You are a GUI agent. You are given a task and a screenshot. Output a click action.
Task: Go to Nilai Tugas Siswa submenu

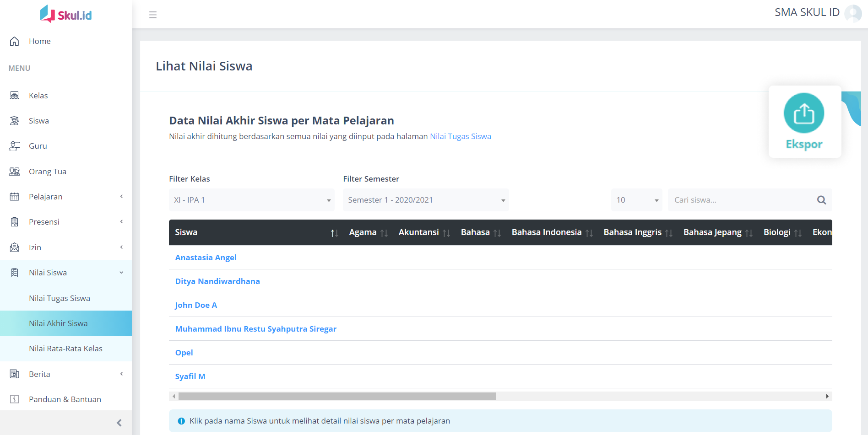pos(60,298)
